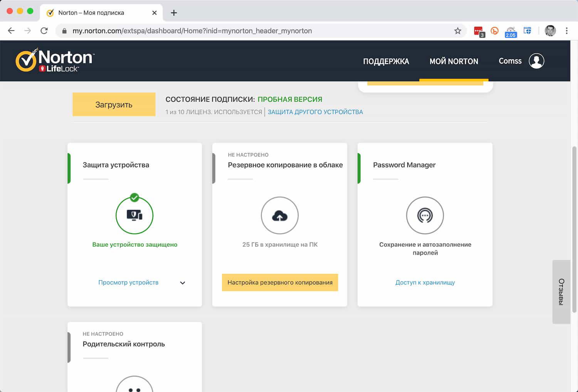Click Ваше устройство защищено text
The height and width of the screenshot is (392, 578).
[x=134, y=245]
